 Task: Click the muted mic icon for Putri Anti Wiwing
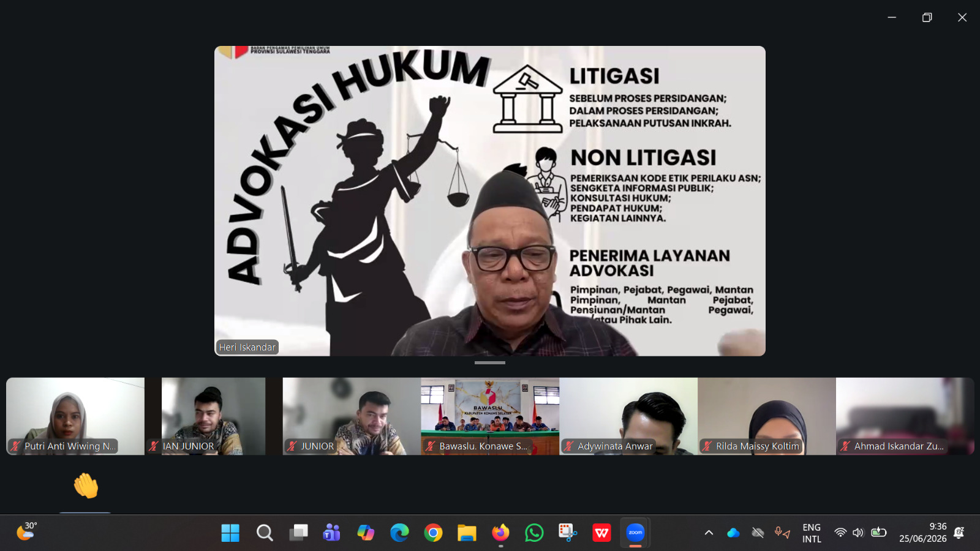[x=16, y=446]
